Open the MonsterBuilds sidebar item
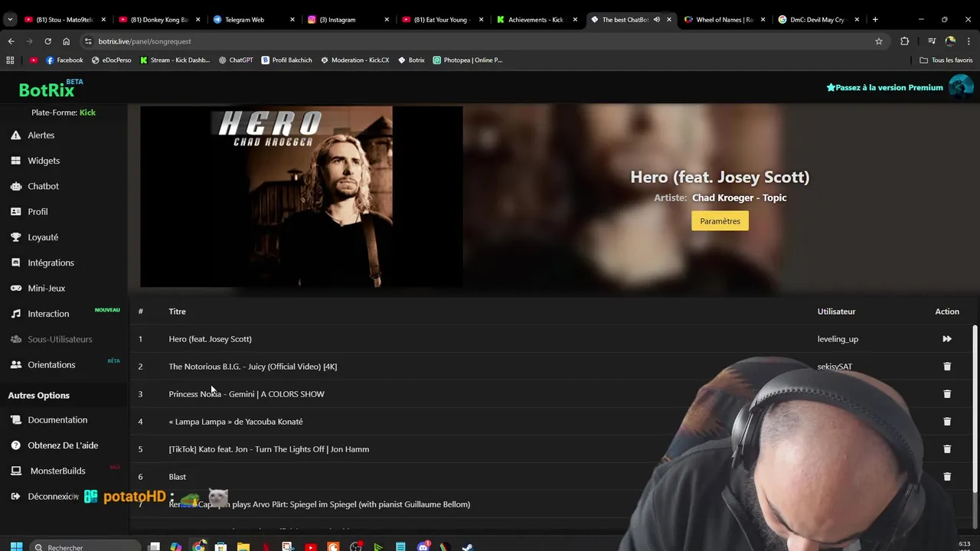 pyautogui.click(x=57, y=471)
